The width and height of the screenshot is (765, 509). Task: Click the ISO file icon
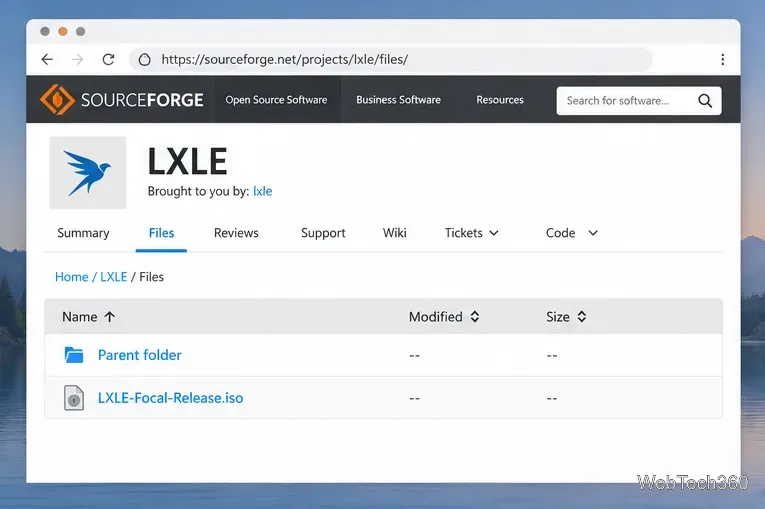pyautogui.click(x=74, y=398)
